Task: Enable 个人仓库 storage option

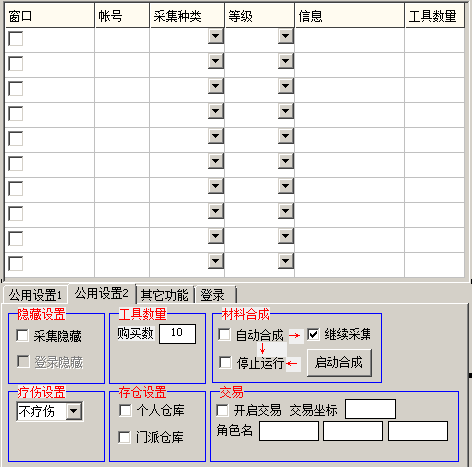Action: coord(125,410)
